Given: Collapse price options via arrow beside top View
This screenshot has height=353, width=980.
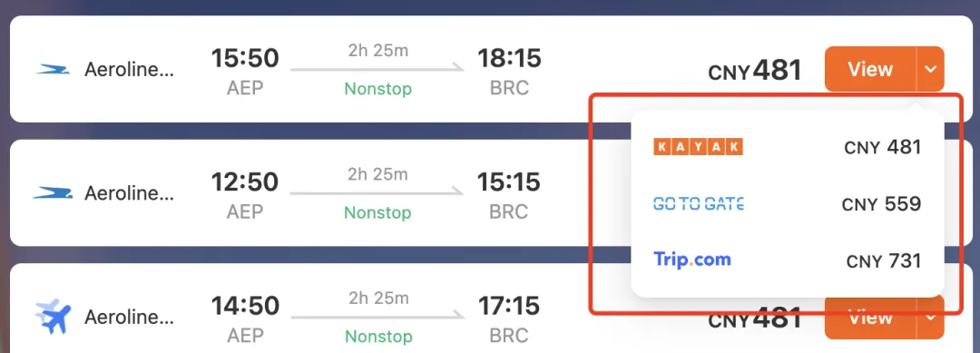Looking at the screenshot, I should pos(931,69).
